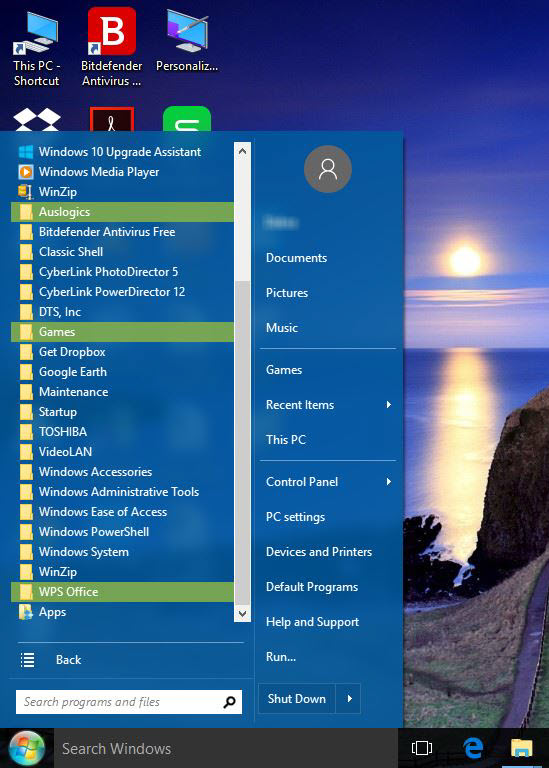Open the WinZip folder near WPS Office

pyautogui.click(x=122, y=572)
